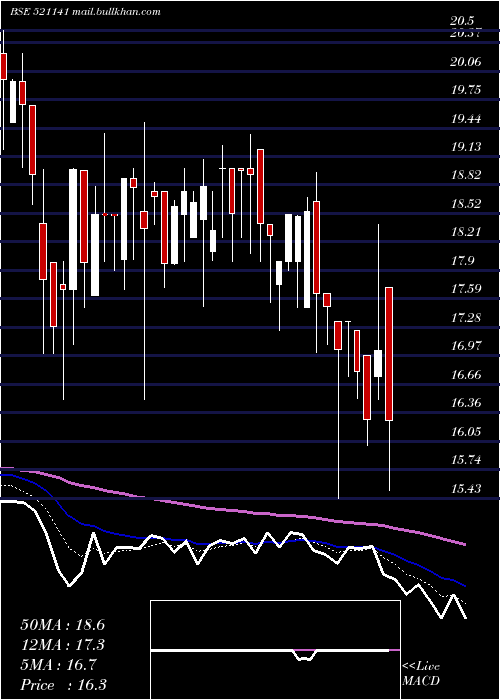This screenshot has width=500, height=700.
Task: Select the 17.9 price axis label
Action: point(462,261)
